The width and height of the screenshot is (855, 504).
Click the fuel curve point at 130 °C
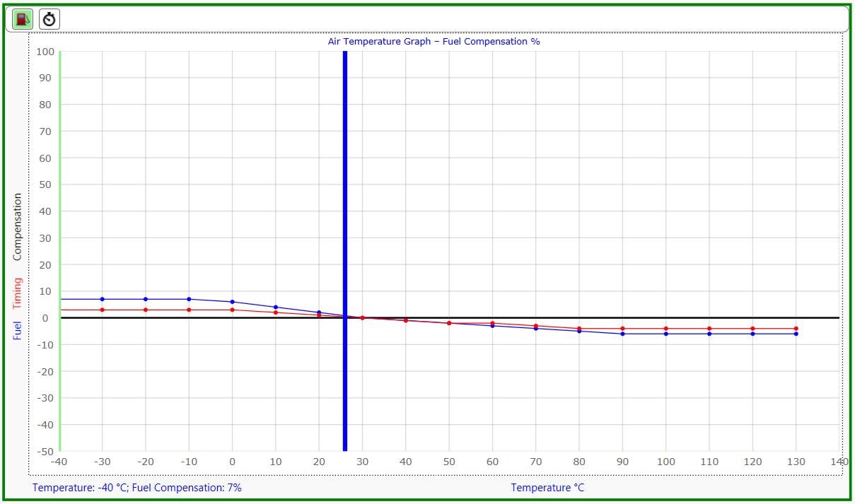798,334
